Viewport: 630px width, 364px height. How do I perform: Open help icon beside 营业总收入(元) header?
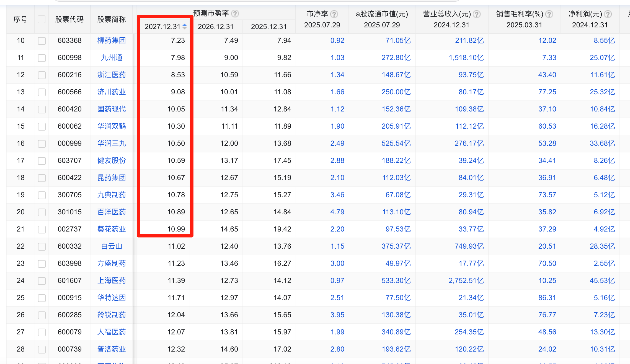pos(477,14)
